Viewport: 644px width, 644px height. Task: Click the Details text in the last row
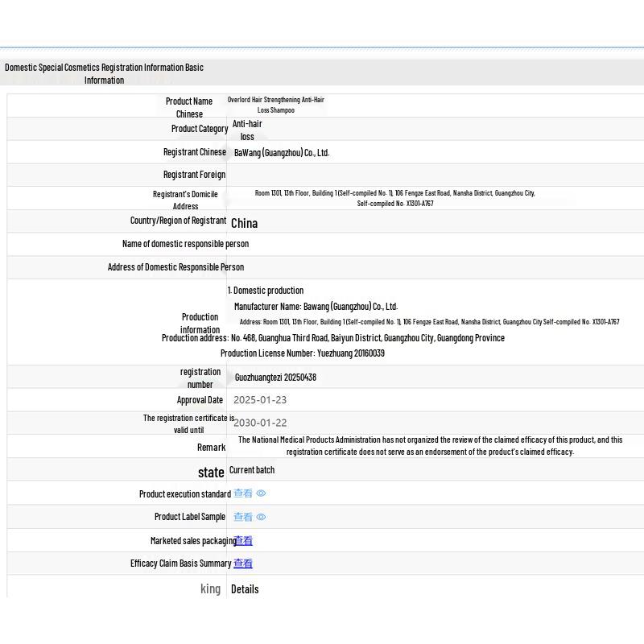245,589
